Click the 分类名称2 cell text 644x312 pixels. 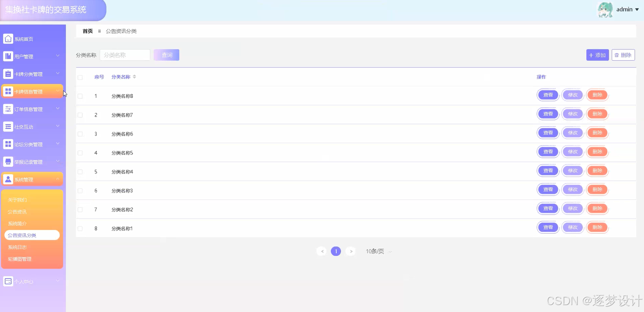[122, 210]
